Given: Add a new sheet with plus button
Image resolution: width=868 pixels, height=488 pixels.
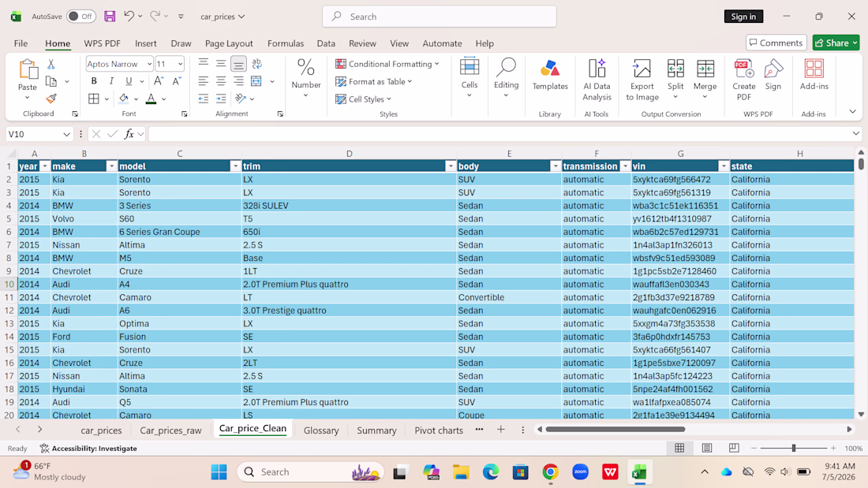Looking at the screenshot, I should 500,430.
